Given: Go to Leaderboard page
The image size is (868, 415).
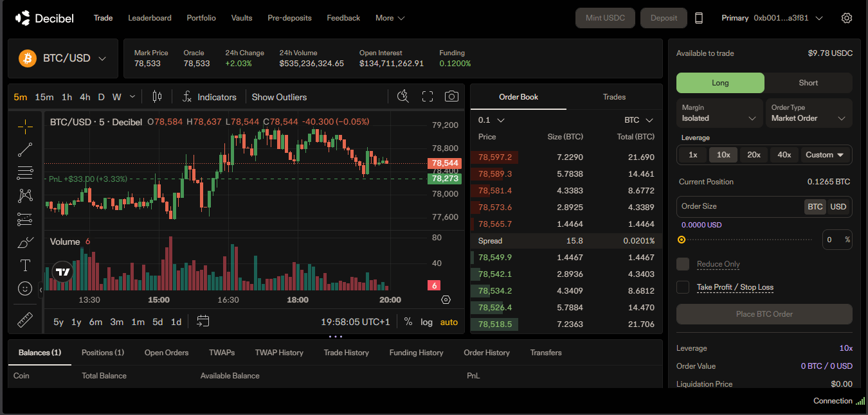Looking at the screenshot, I should (x=150, y=18).
